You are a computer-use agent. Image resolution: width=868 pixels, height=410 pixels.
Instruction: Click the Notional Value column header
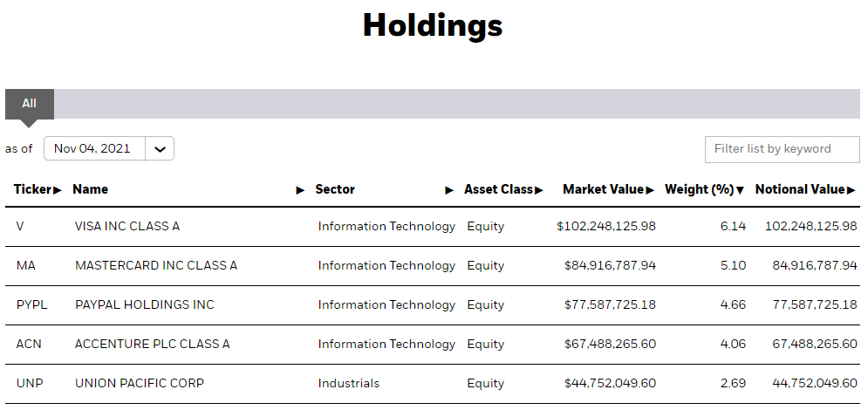pos(800,189)
